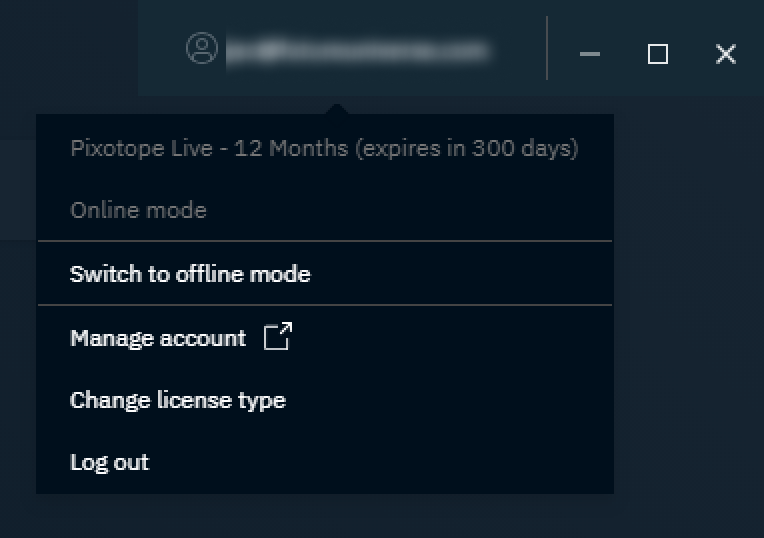Maximize the application window
Screen dimensions: 764x538
pyautogui.click(x=657, y=54)
